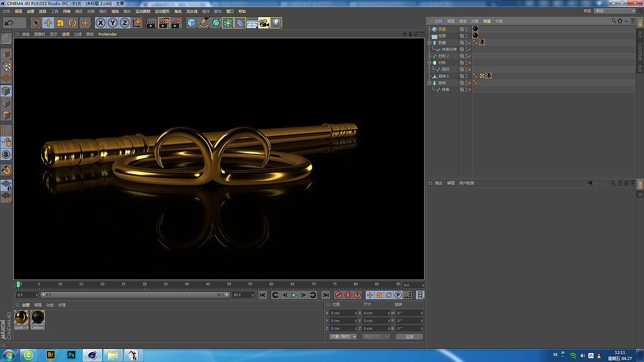Image resolution: width=644 pixels, height=362 pixels.
Task: Toggle the red disabled mark for 圆环
Action: (469, 69)
